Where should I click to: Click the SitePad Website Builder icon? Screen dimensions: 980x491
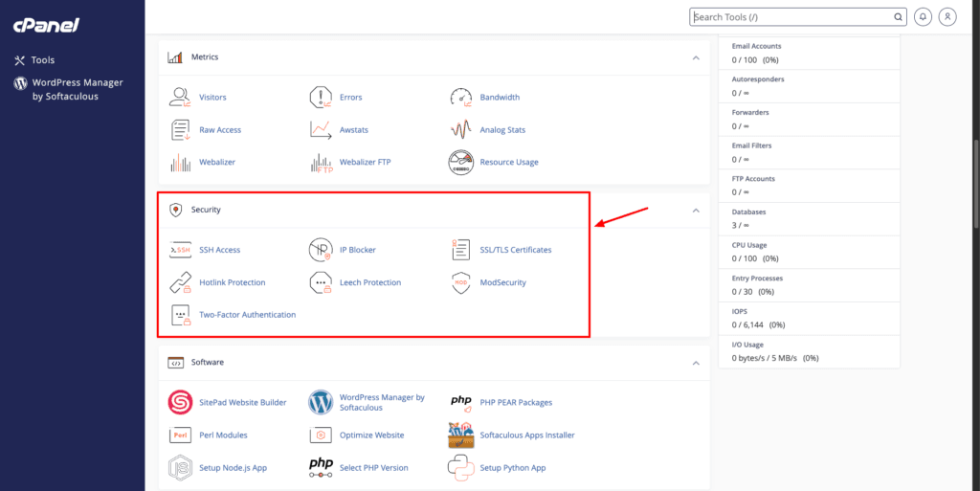click(x=181, y=402)
